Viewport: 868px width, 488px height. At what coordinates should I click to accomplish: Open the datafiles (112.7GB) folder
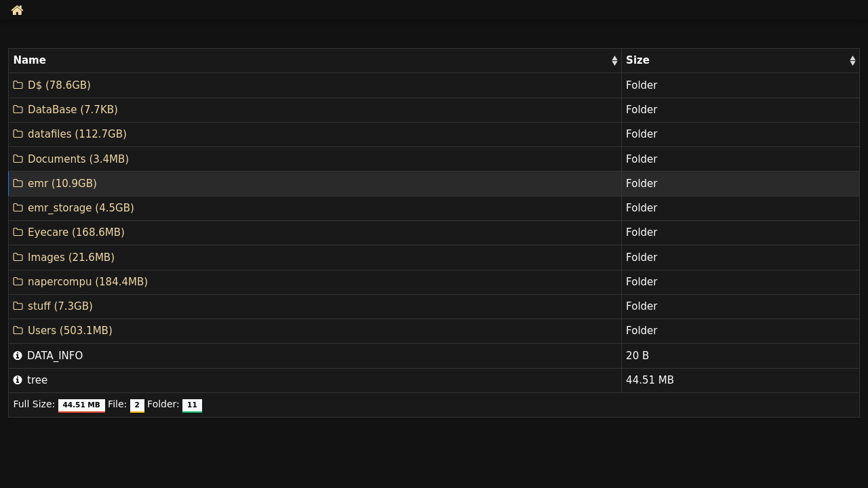coord(77,134)
